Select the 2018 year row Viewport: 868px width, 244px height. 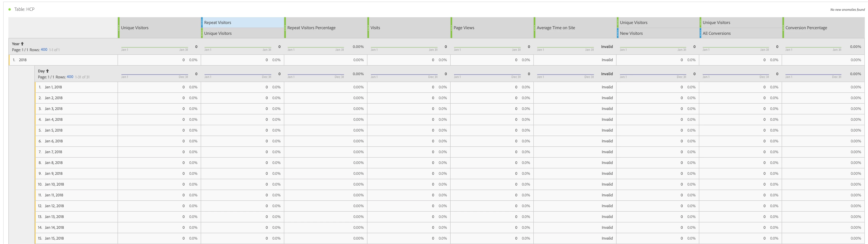[x=23, y=60]
